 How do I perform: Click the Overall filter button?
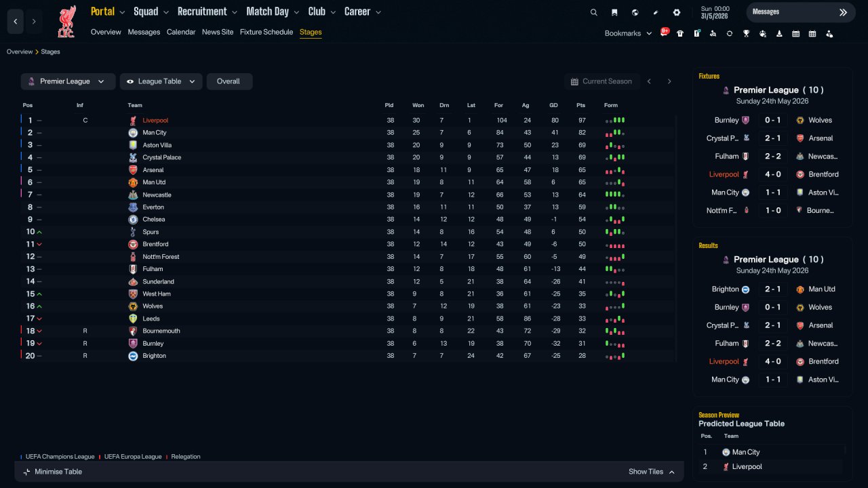tap(229, 81)
